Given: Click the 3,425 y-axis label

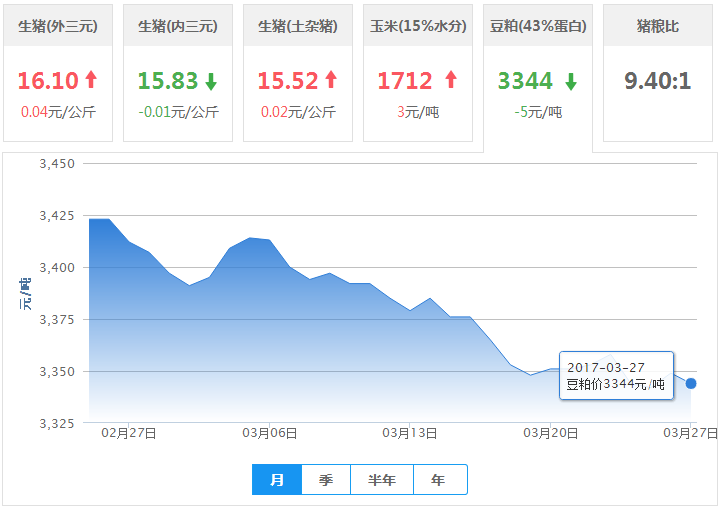Looking at the screenshot, I should pyautogui.click(x=57, y=216).
